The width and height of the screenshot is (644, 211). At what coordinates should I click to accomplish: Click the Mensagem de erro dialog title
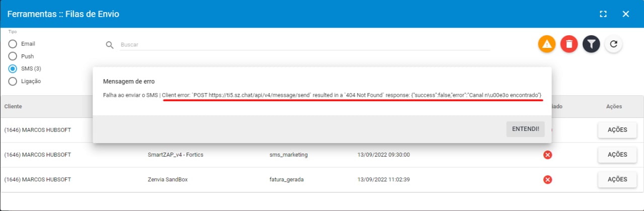(x=129, y=81)
